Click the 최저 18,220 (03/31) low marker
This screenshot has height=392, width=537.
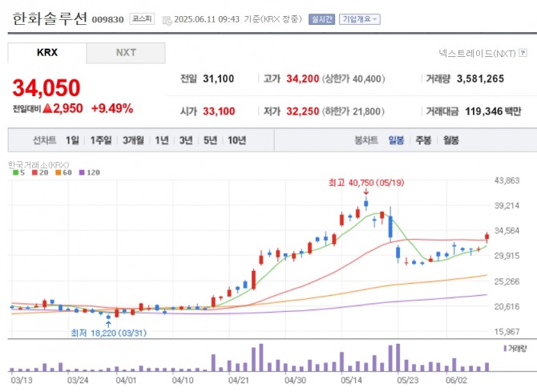pos(108,333)
